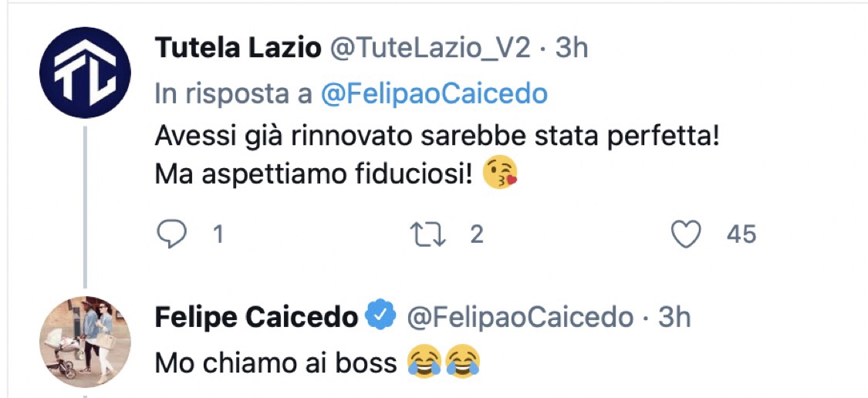
Task: Open the Tutela Lazio display name
Action: [x=238, y=48]
